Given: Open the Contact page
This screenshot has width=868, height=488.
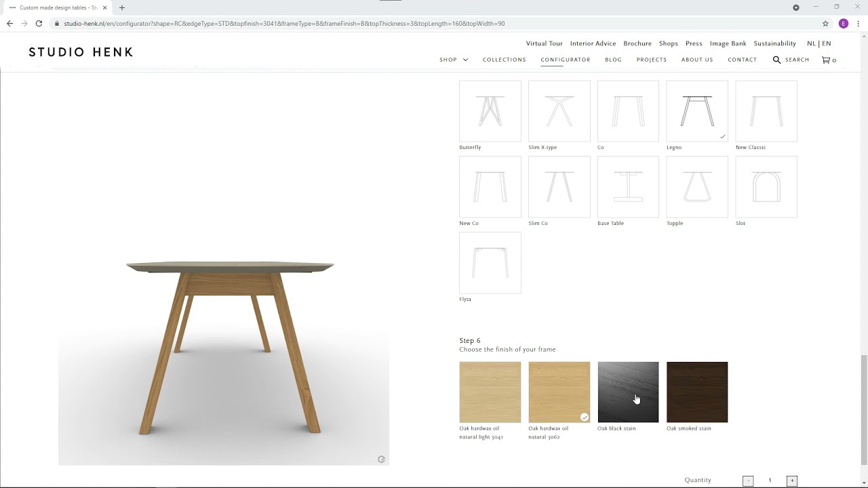Looking at the screenshot, I should pyautogui.click(x=743, y=60).
